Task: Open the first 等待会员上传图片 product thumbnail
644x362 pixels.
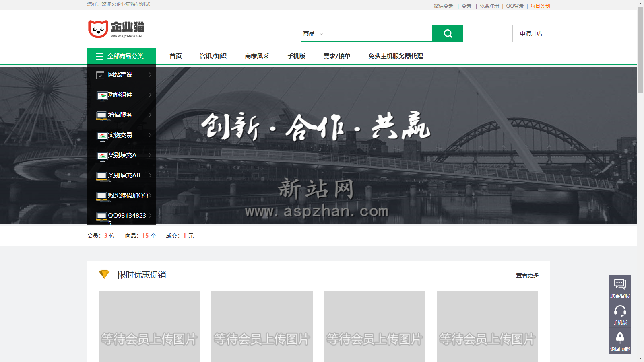Action: [149, 326]
